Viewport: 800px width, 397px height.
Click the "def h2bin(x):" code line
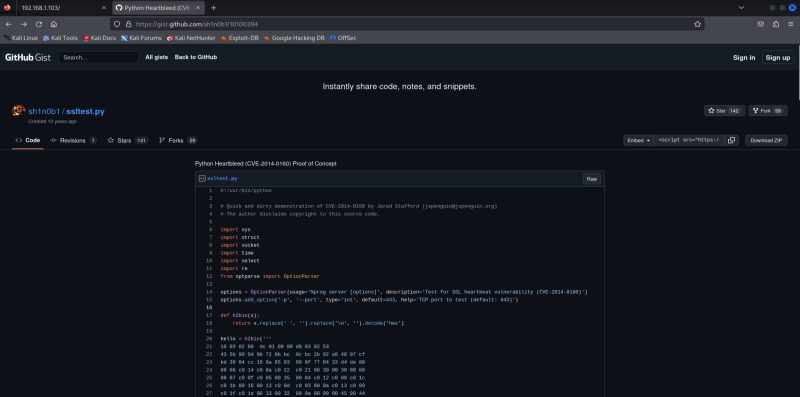click(x=240, y=315)
